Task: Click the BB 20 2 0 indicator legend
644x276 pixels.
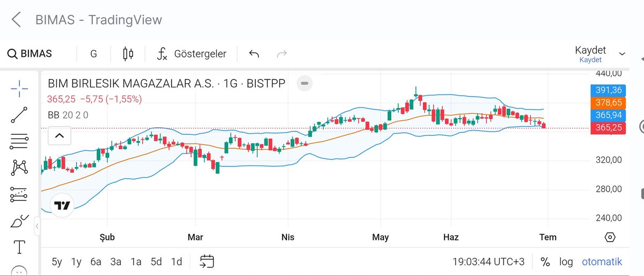Action: click(68, 115)
